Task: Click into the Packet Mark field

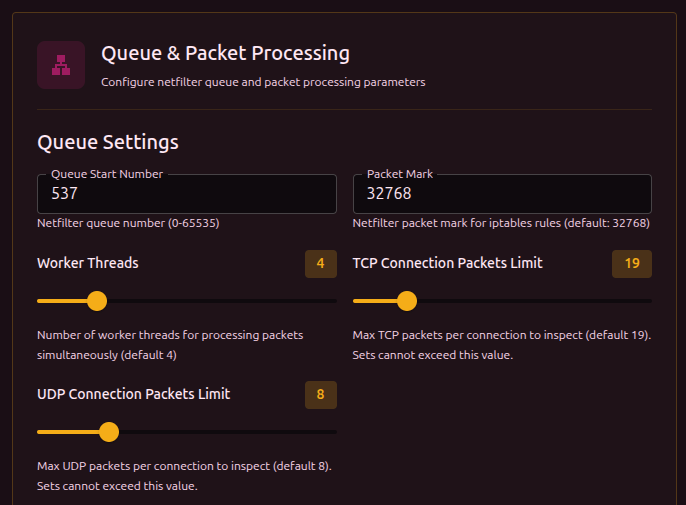Action: (x=502, y=194)
